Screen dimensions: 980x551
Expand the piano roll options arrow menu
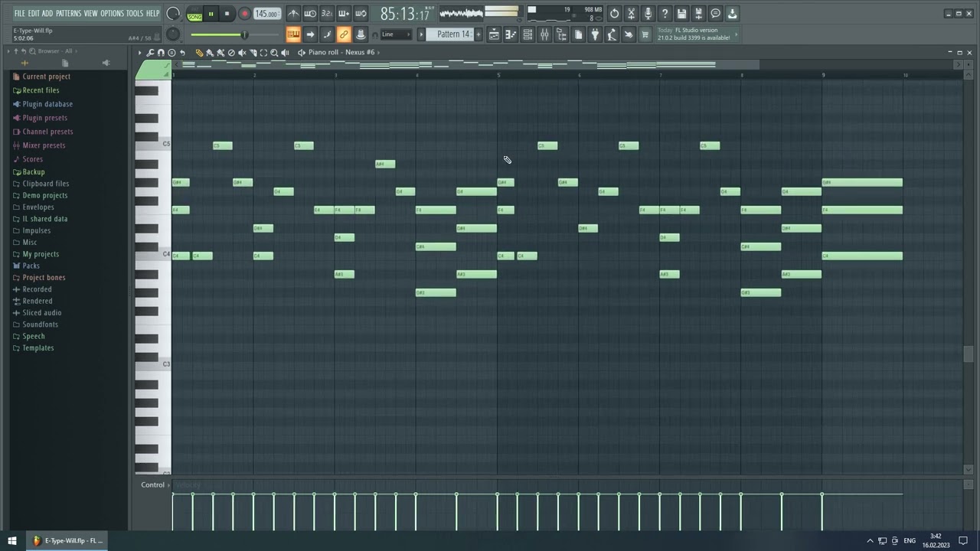click(139, 52)
